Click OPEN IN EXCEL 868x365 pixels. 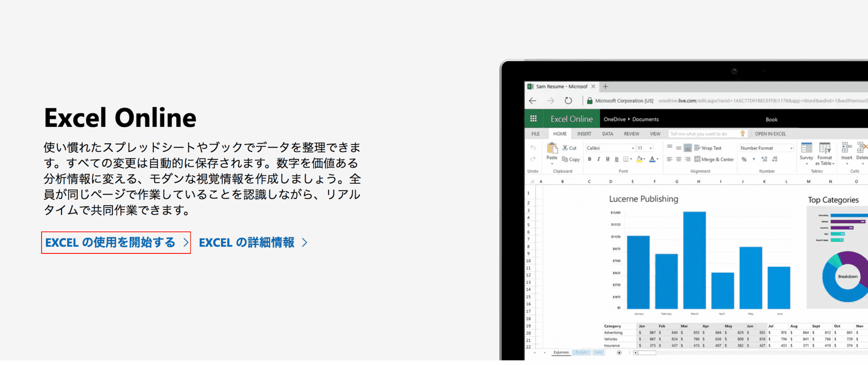coord(770,134)
